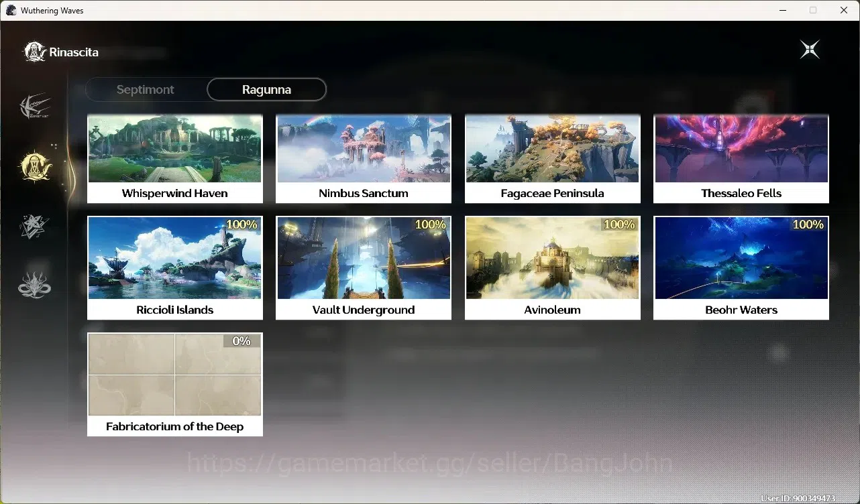The height and width of the screenshot is (504, 860).
Task: Minimize the Wuthering Waves window
Action: [x=783, y=10]
